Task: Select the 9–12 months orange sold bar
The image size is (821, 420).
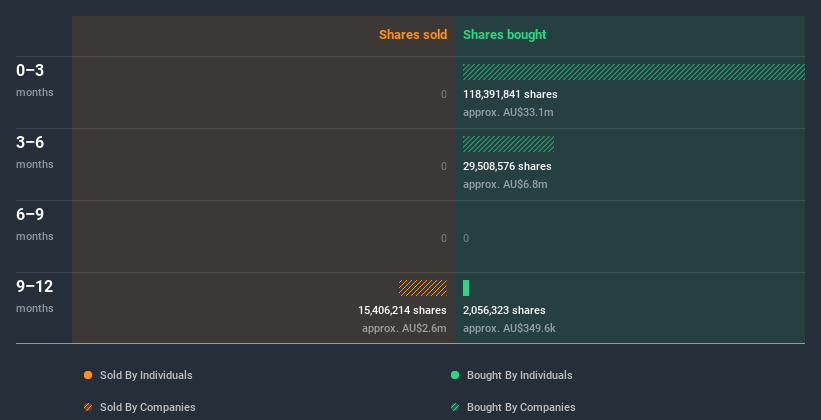Action: click(423, 288)
